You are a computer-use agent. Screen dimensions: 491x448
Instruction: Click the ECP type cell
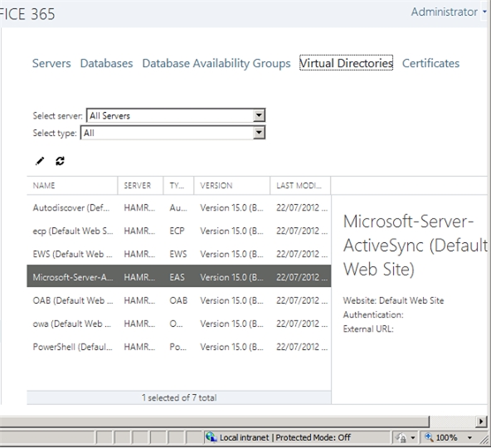click(177, 231)
